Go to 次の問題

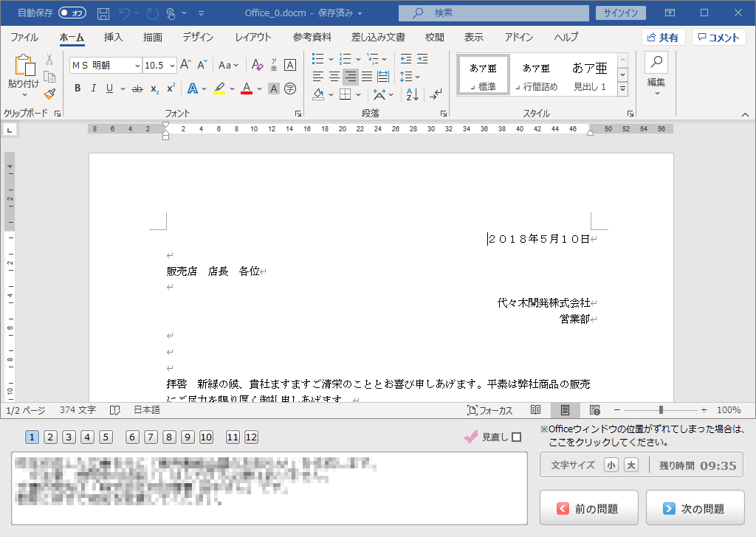(x=695, y=508)
